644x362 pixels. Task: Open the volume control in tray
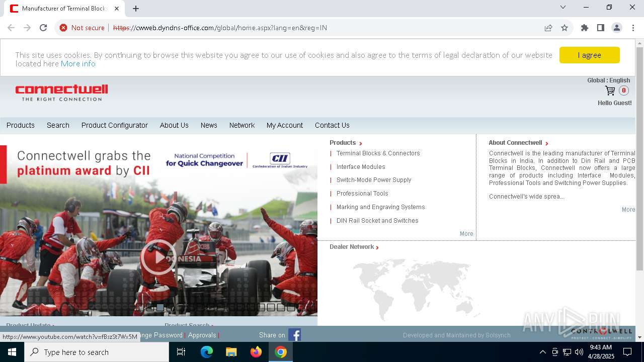[579, 352]
